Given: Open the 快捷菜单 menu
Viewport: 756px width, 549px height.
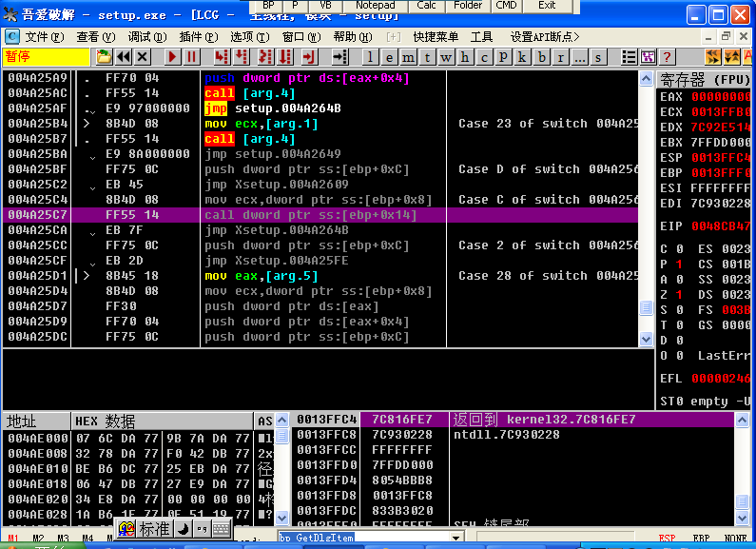Looking at the screenshot, I should [436, 37].
